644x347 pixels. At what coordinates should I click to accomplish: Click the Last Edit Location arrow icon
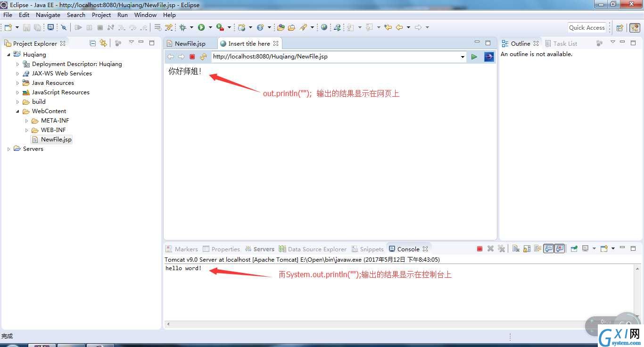[x=388, y=27]
